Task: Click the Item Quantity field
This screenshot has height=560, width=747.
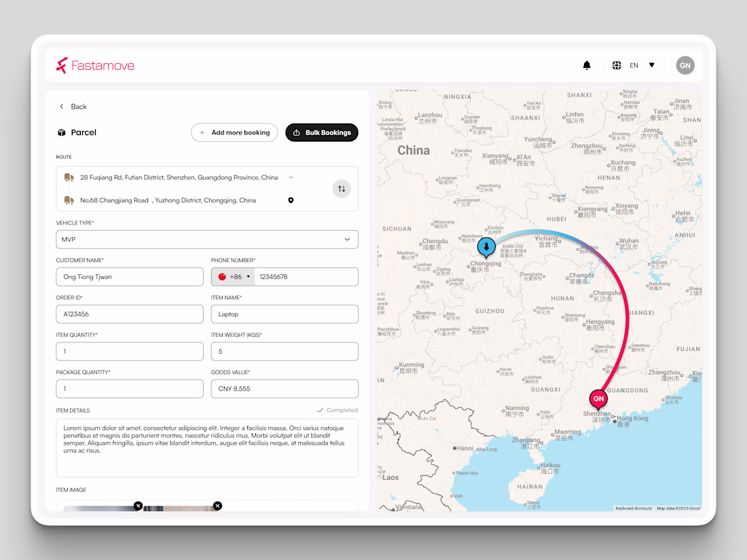Action: [130, 352]
